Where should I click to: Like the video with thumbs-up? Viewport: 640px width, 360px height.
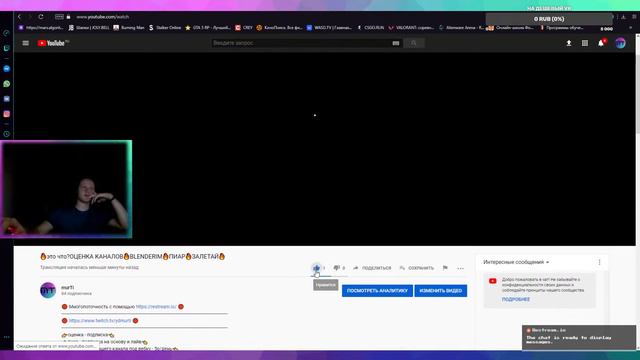coord(316,268)
